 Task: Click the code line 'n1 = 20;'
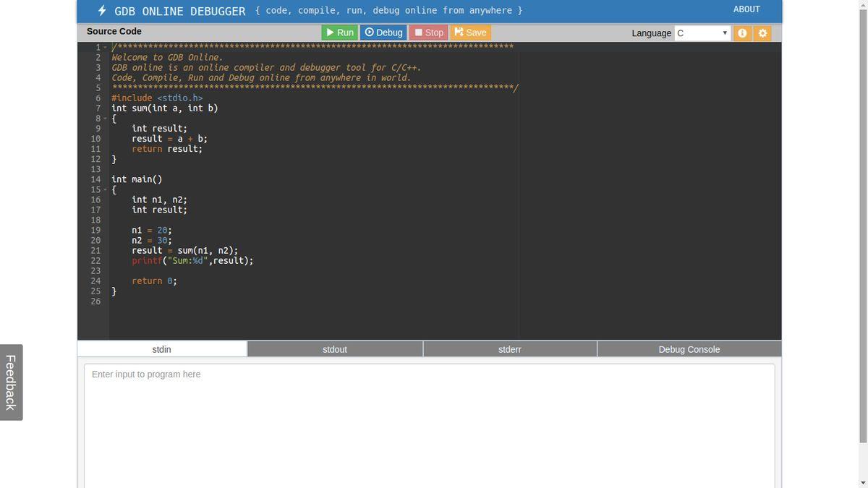pyautogui.click(x=152, y=230)
